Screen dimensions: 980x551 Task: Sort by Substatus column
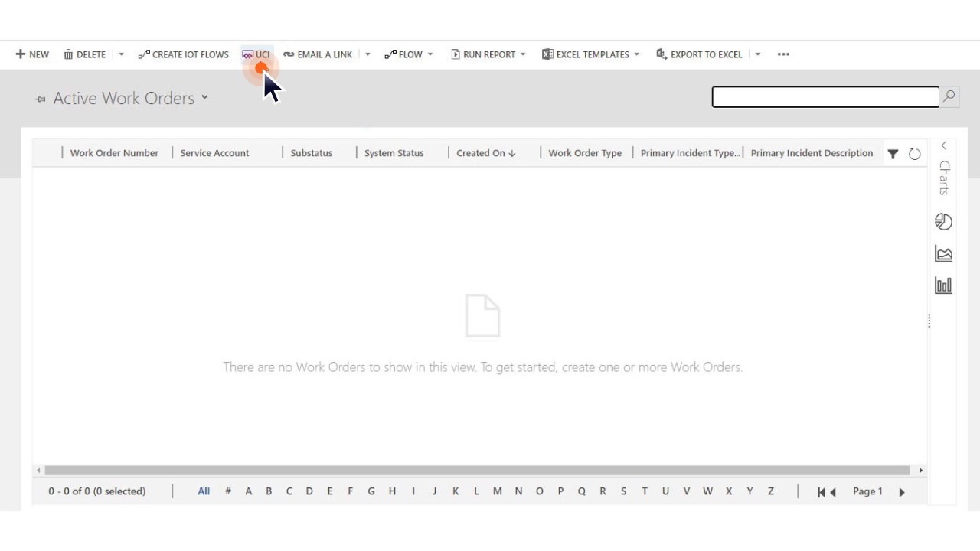click(x=312, y=153)
